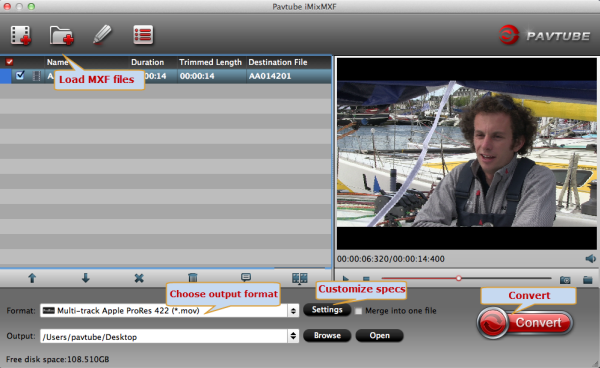Open the Settings button

pyautogui.click(x=327, y=309)
